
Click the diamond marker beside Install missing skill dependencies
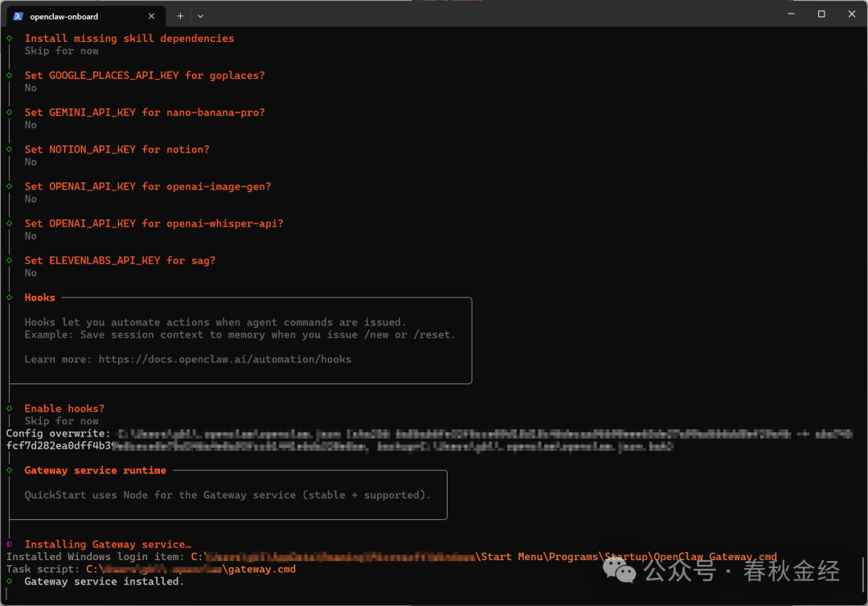[x=10, y=38]
